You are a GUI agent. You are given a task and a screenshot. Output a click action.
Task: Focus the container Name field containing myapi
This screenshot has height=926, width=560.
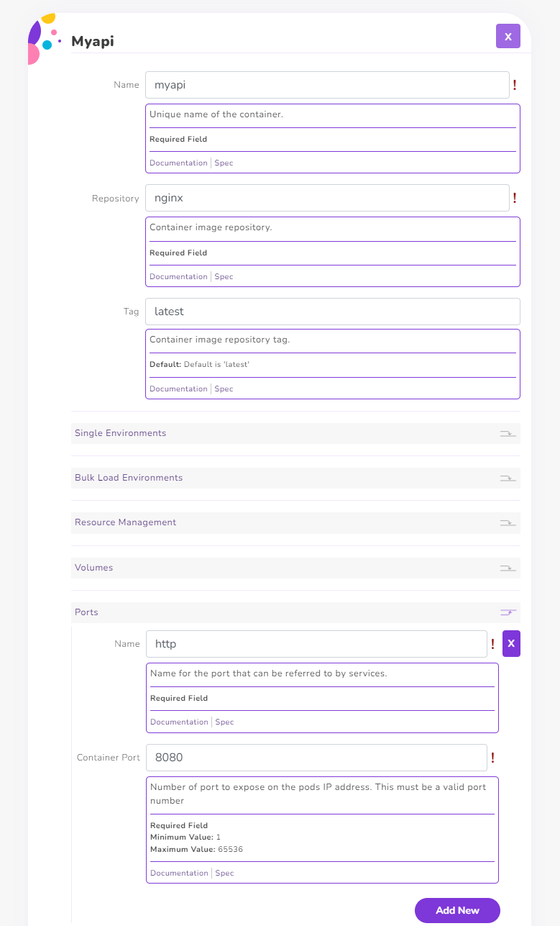click(x=327, y=85)
